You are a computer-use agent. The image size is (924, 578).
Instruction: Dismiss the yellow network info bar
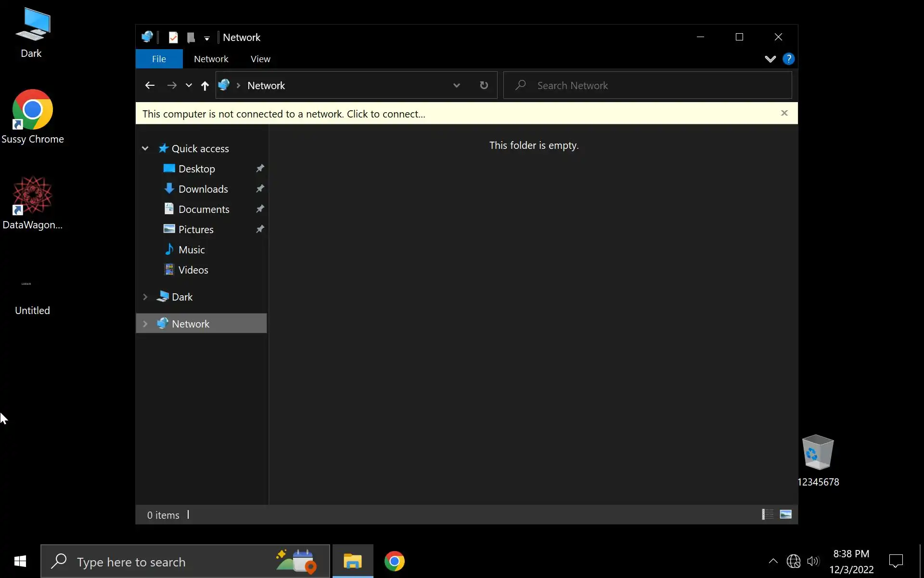click(x=784, y=113)
